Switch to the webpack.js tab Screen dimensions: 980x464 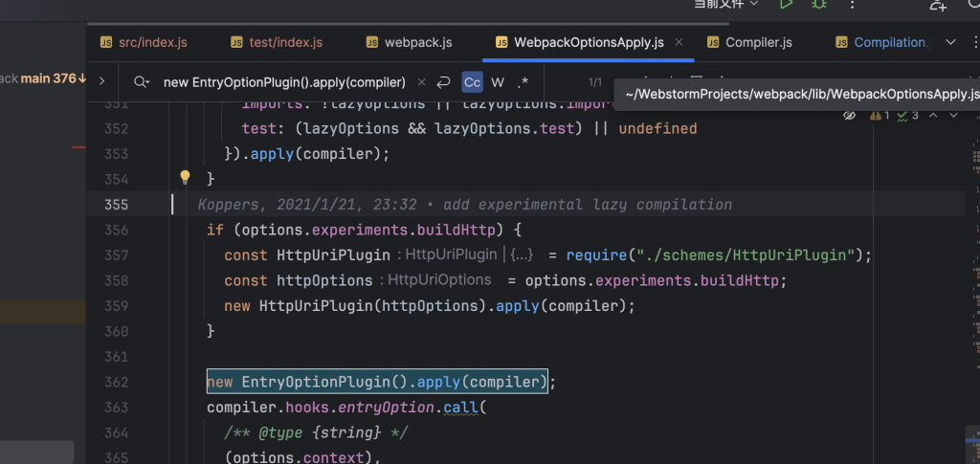pyautogui.click(x=409, y=42)
